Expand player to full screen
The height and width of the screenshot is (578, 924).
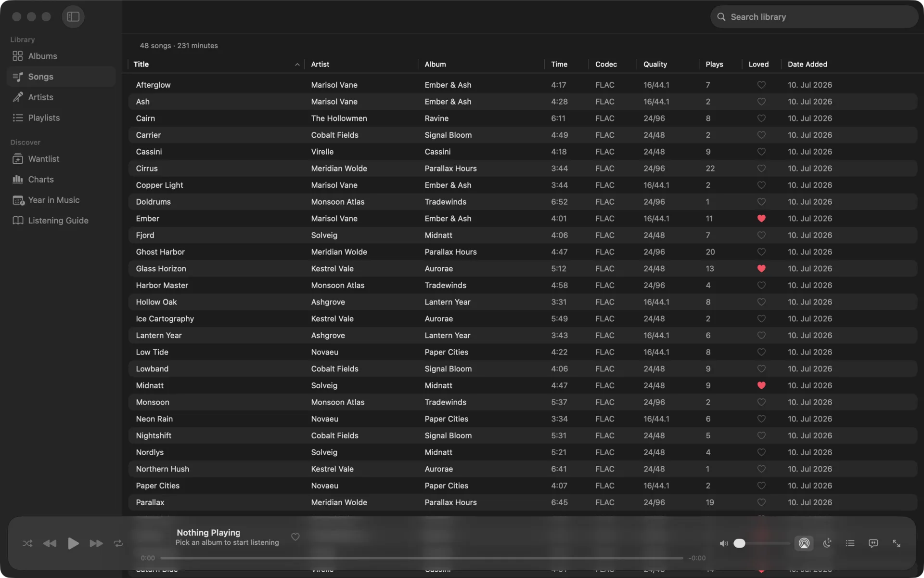click(x=897, y=543)
